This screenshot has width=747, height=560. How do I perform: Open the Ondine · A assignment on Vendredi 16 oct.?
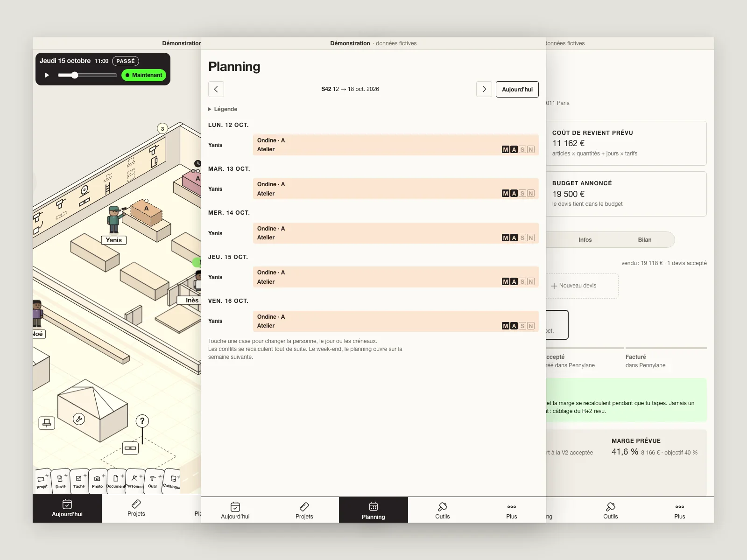[x=396, y=321]
